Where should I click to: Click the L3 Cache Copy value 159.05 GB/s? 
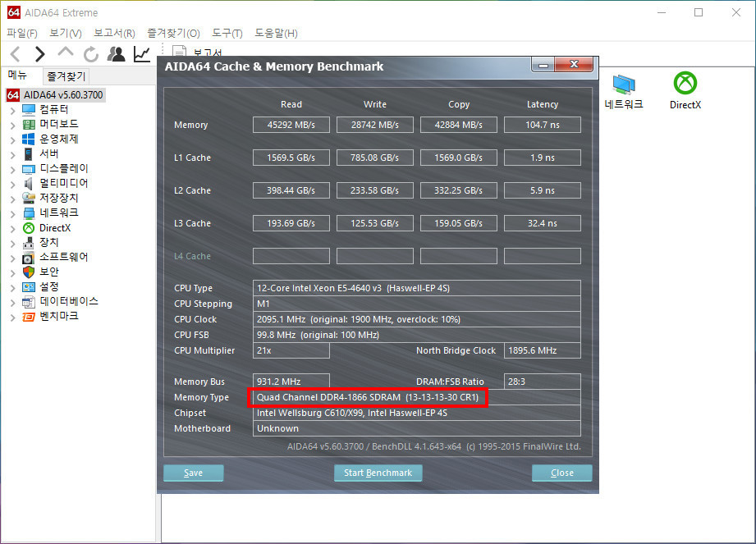pyautogui.click(x=459, y=223)
